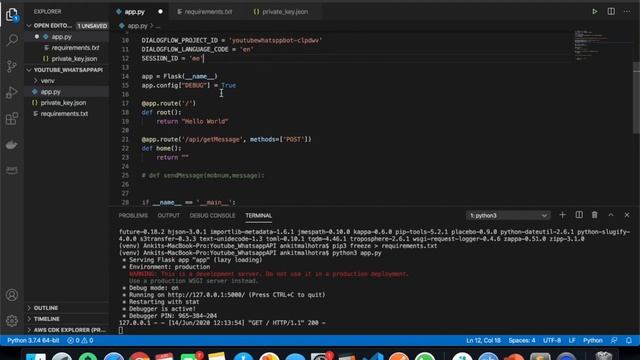Select private_key.json under Open Editors

tap(74, 59)
